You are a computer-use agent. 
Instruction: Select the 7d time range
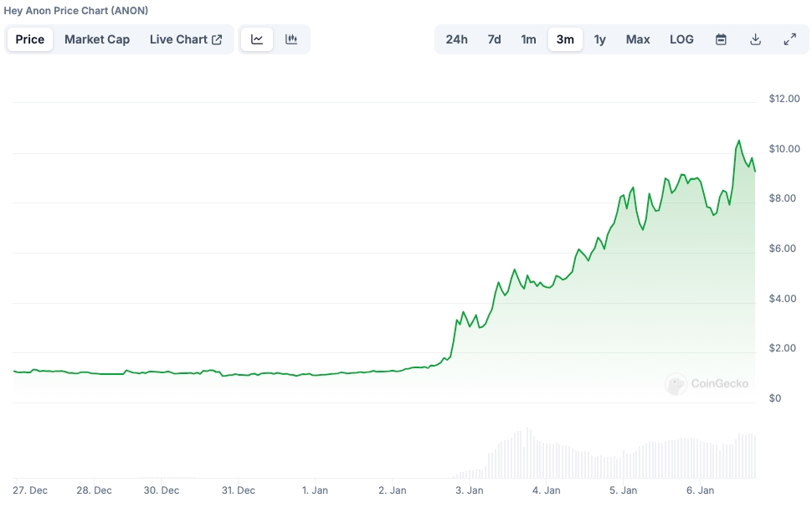pyautogui.click(x=494, y=39)
